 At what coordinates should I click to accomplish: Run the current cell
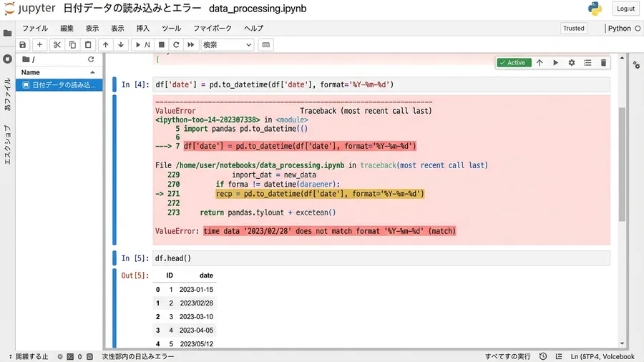(138, 45)
